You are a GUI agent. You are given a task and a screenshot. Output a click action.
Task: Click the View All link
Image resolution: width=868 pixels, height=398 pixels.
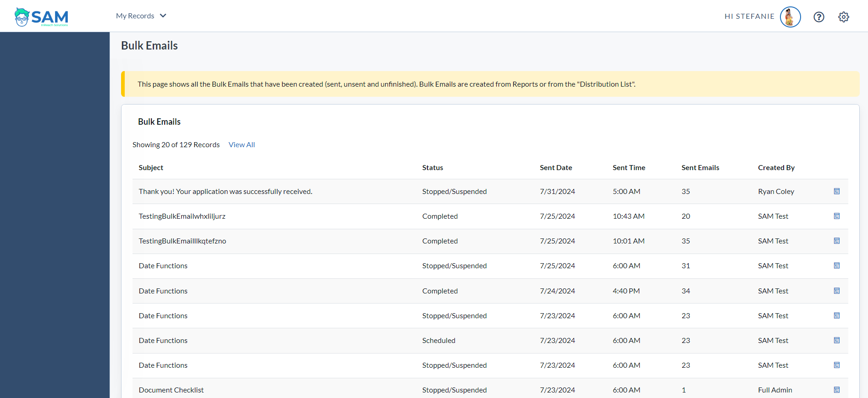tap(242, 145)
